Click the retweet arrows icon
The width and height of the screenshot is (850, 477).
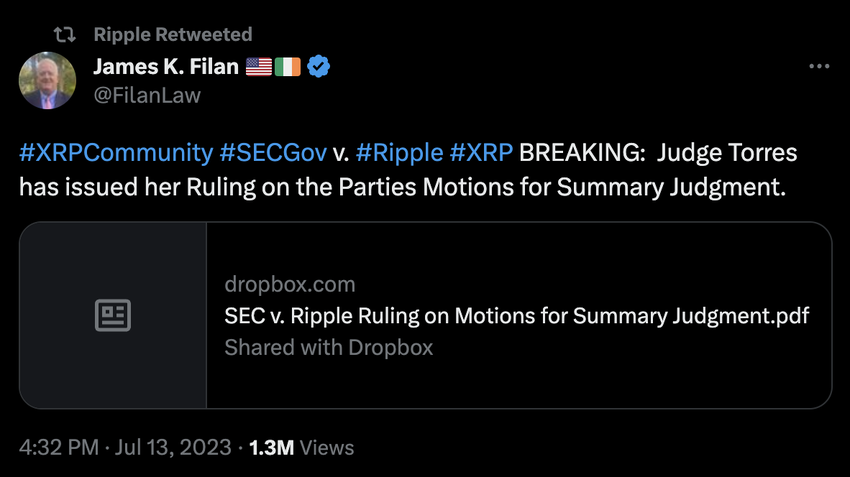pyautogui.click(x=65, y=35)
